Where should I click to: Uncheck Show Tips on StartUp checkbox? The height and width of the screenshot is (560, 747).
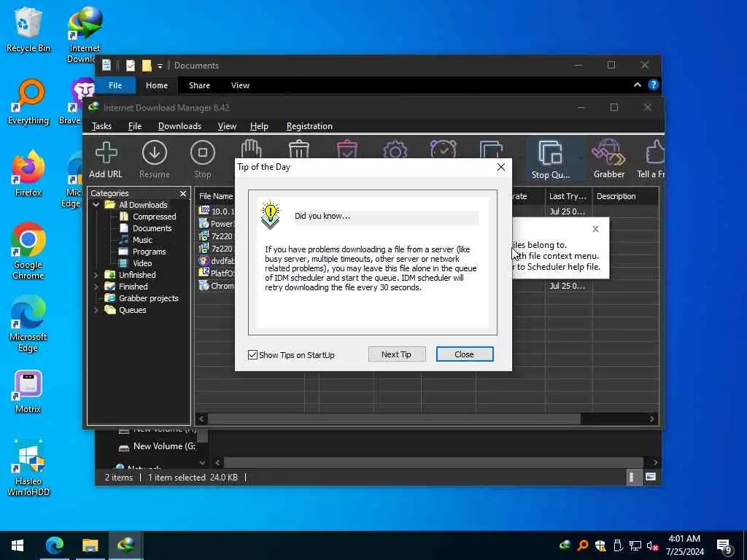pos(252,355)
